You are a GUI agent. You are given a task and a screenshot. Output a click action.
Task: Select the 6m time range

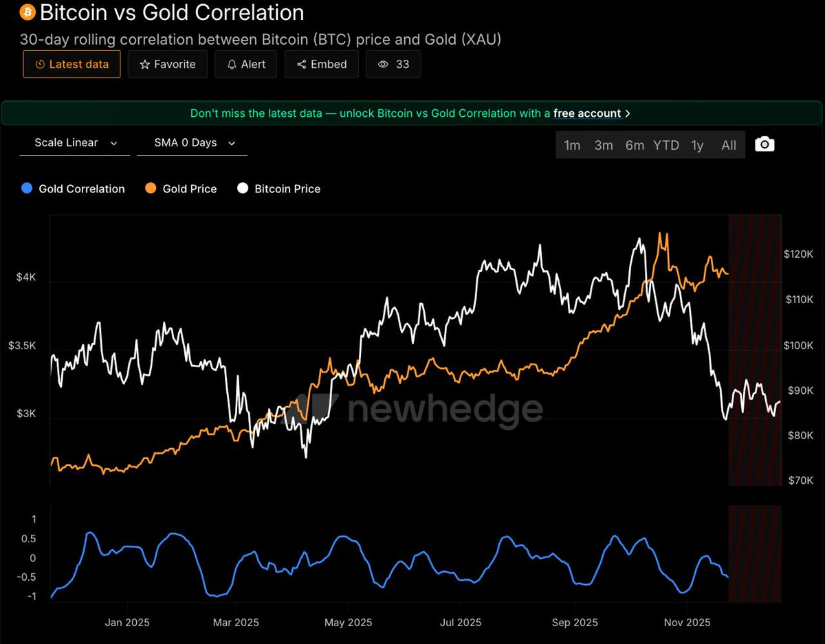click(635, 145)
